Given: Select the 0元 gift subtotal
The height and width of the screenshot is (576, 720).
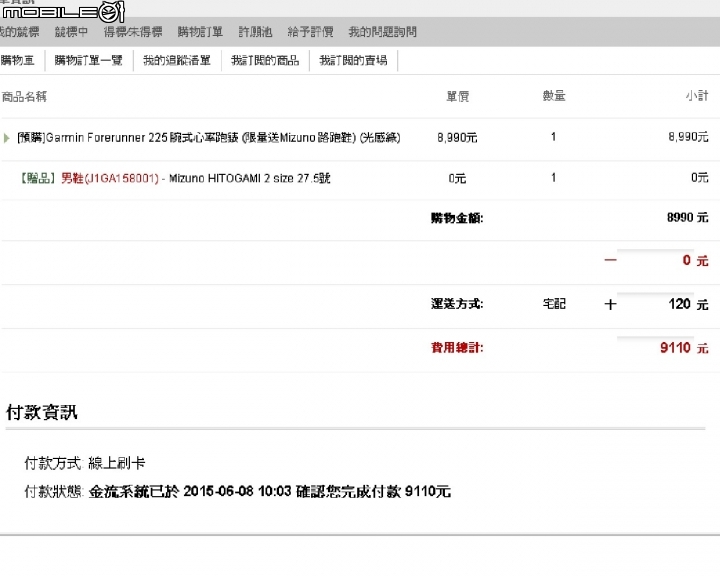Looking at the screenshot, I should coord(700,177).
